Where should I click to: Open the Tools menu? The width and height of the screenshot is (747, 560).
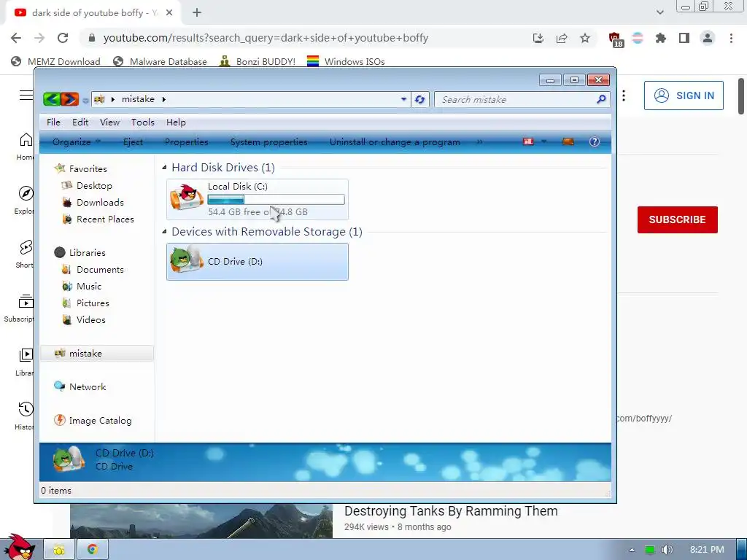pos(143,122)
